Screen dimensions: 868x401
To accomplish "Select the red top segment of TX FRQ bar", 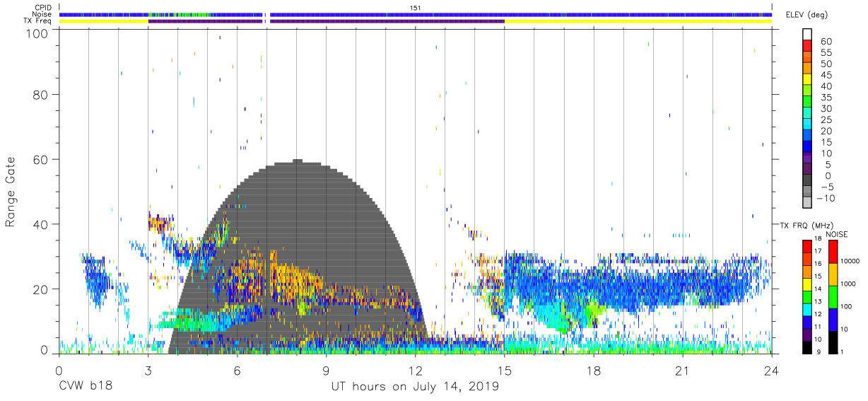I will point(807,247).
